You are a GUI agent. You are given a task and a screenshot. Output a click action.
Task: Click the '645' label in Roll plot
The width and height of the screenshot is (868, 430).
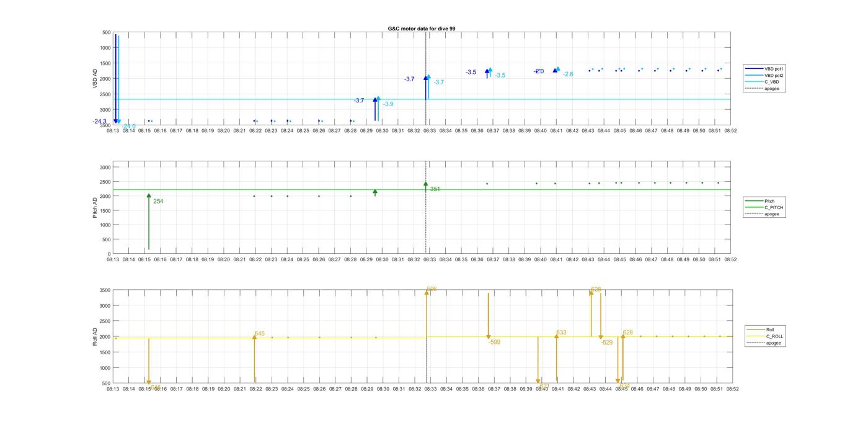(259, 334)
